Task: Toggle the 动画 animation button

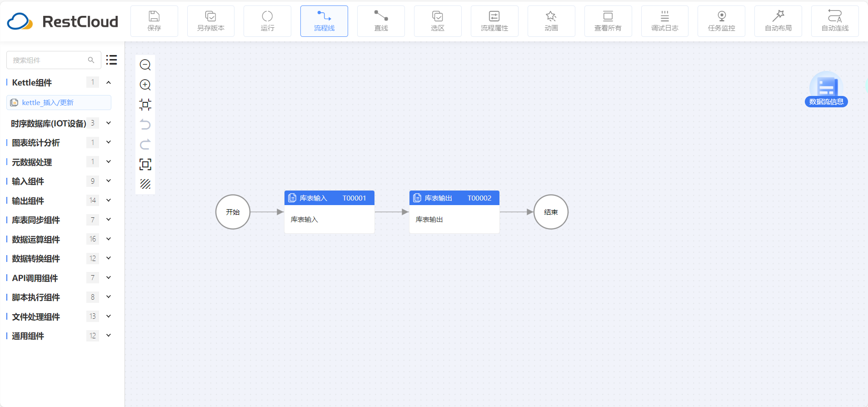Action: 551,21
